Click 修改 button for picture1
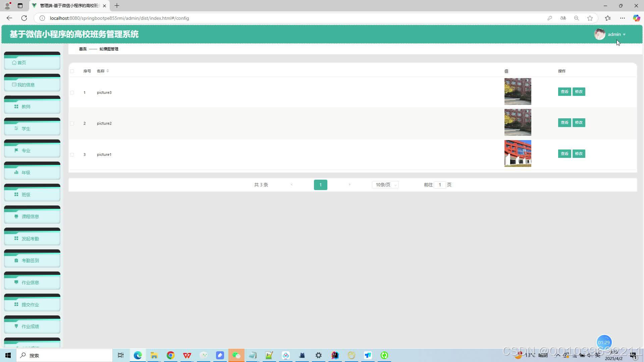The height and width of the screenshot is (362, 644). [579, 154]
